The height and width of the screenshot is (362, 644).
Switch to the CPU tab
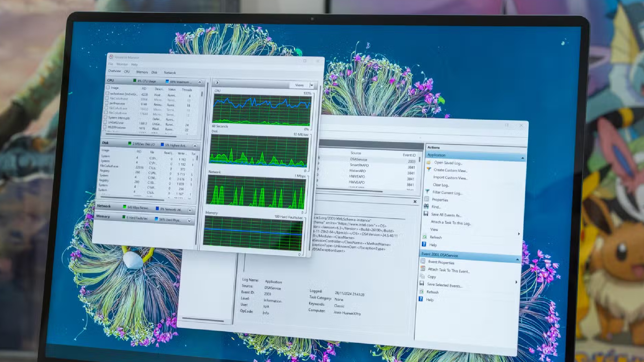click(x=127, y=72)
